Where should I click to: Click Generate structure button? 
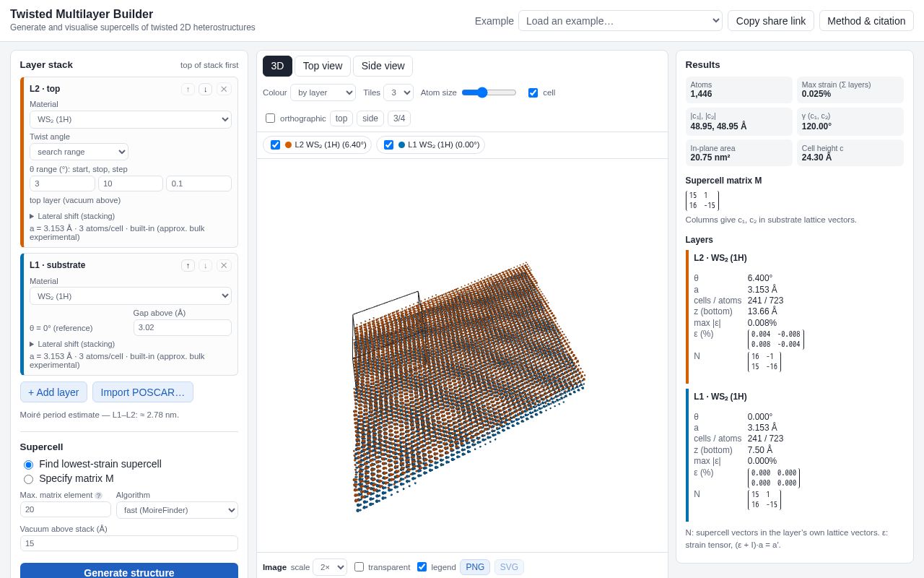click(129, 571)
